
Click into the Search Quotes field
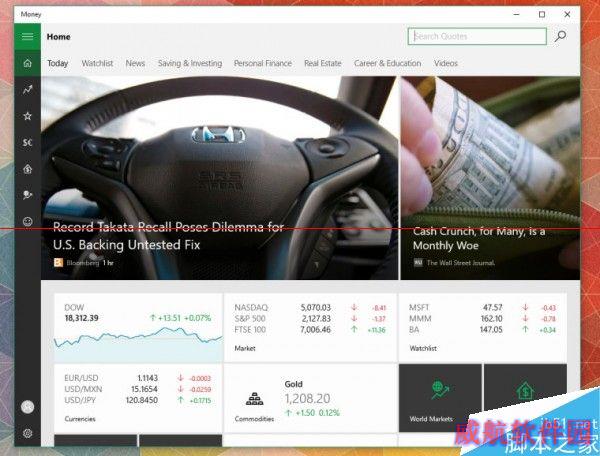(x=477, y=36)
